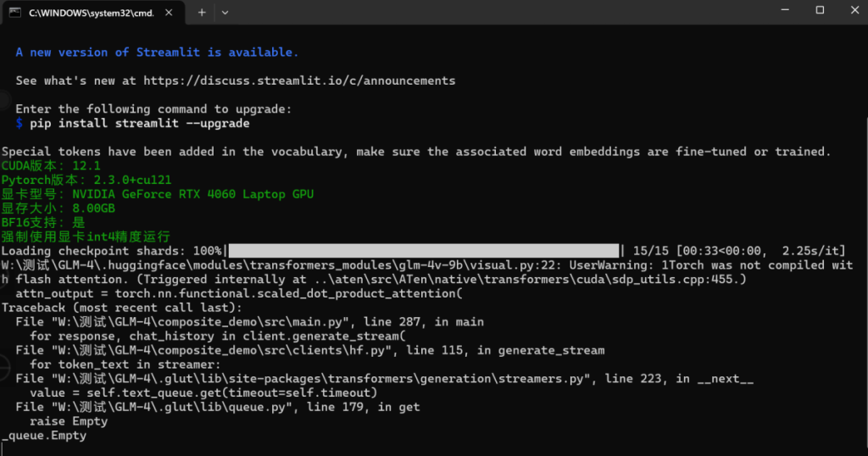Click the 'Traceback (most recent call last)' line
868x456 pixels.
[x=121, y=308]
